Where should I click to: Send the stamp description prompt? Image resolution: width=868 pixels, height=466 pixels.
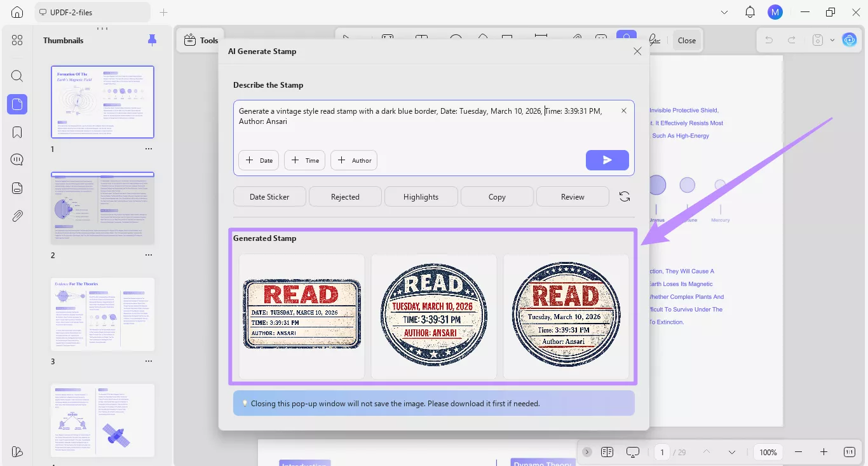point(607,160)
